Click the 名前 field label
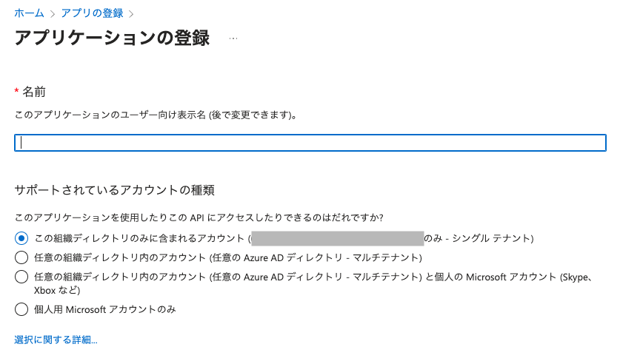 click(x=34, y=92)
